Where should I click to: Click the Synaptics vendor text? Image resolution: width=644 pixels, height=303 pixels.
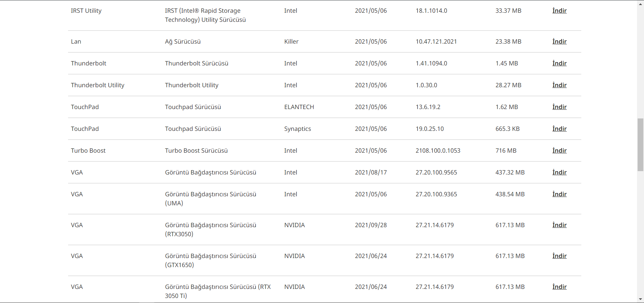[298, 129]
